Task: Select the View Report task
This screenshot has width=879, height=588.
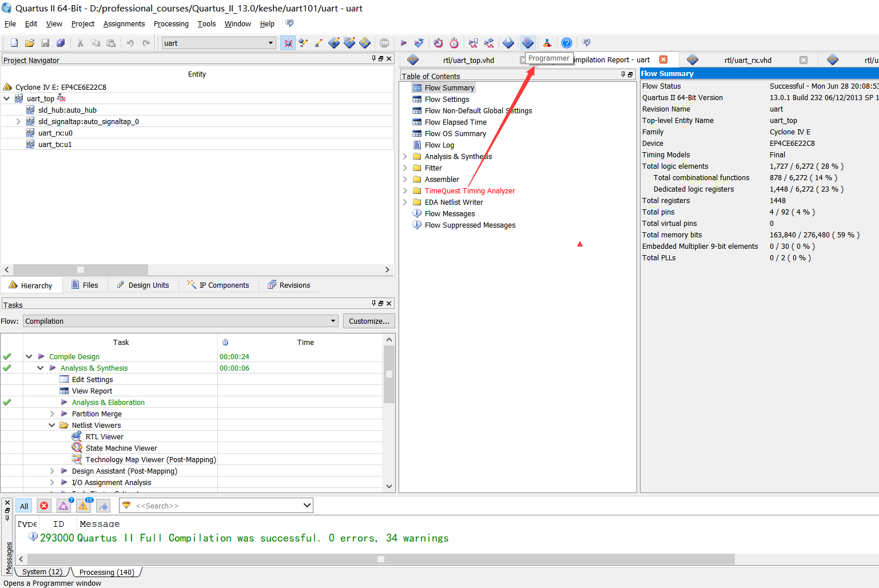Action: coord(92,391)
